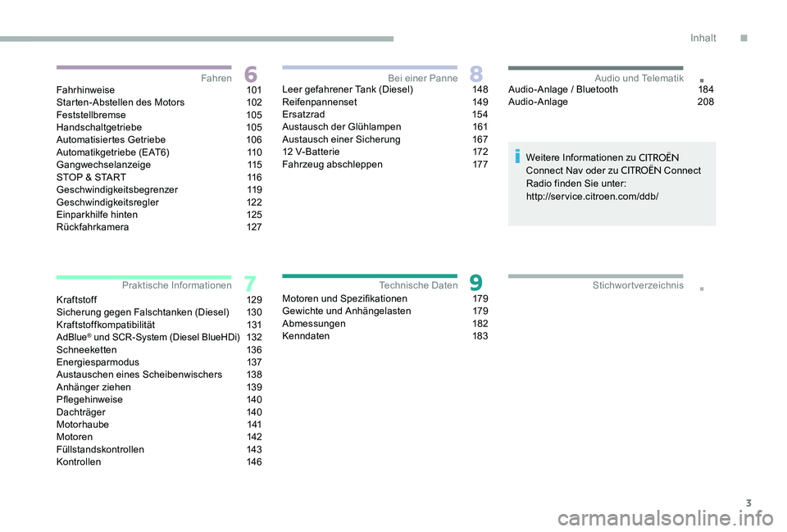Open the Austausch der Glühlampen entry
This screenshot has width=787, height=532.
click(x=385, y=127)
